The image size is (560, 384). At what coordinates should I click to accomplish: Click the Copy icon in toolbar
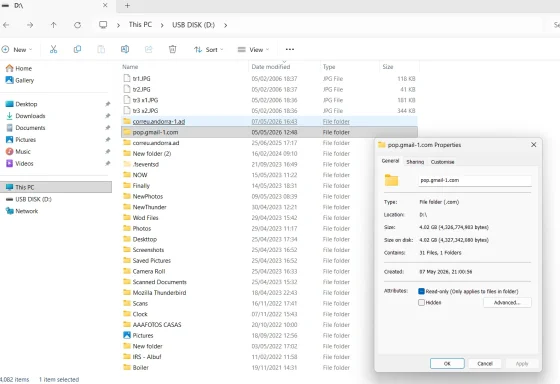point(77,49)
